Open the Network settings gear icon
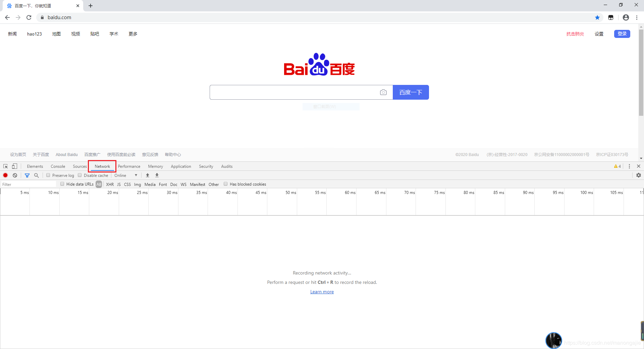This screenshot has width=644, height=349. pos(639,175)
